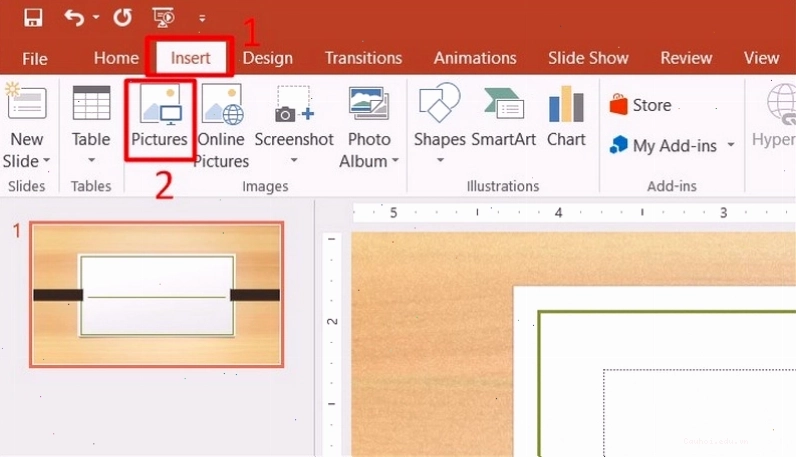Select the Insert ribbon tab
The width and height of the screenshot is (796, 458).
tap(190, 58)
